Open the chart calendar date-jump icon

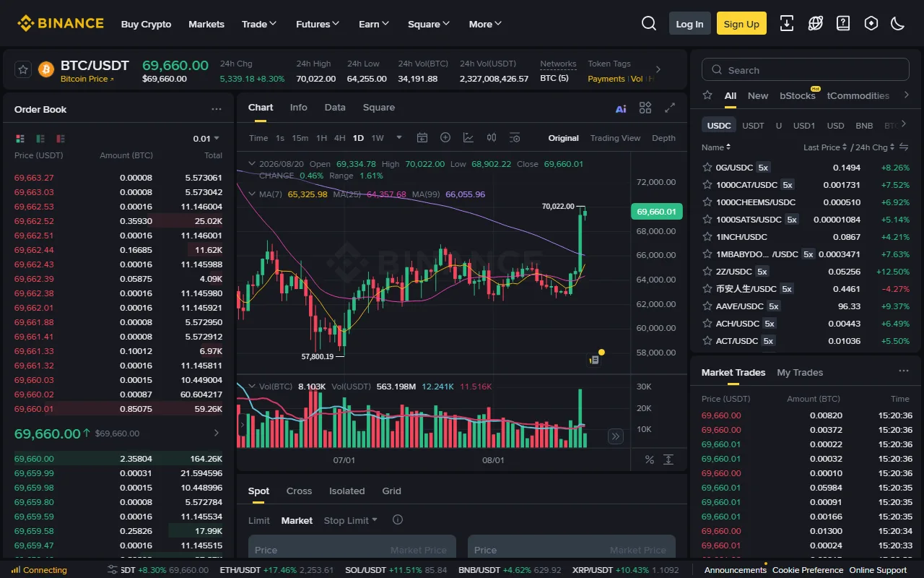[422, 137]
